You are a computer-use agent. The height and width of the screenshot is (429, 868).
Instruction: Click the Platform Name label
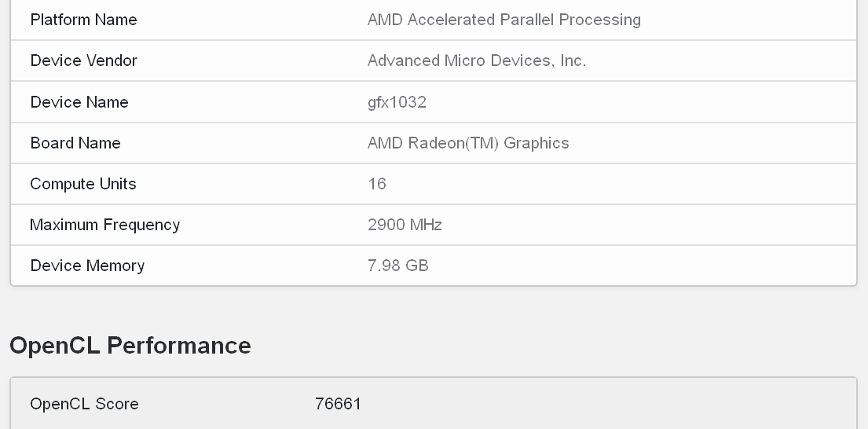tap(83, 20)
